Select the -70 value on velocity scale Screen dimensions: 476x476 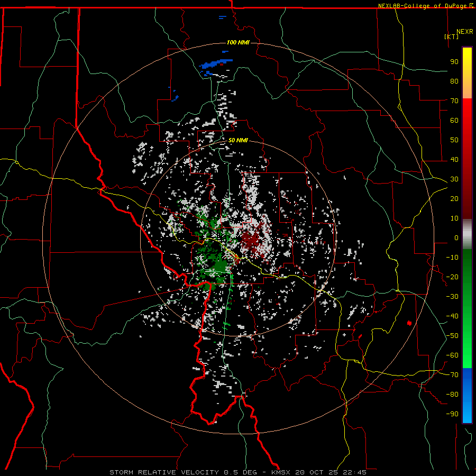click(452, 375)
